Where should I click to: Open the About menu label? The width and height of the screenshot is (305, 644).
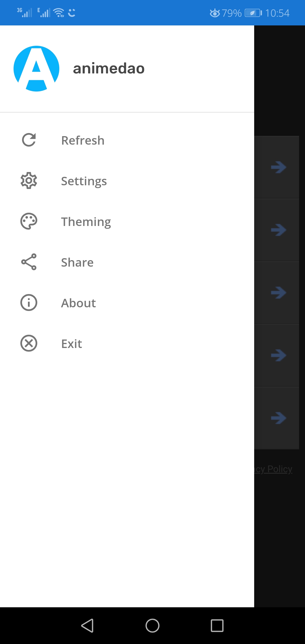click(79, 303)
